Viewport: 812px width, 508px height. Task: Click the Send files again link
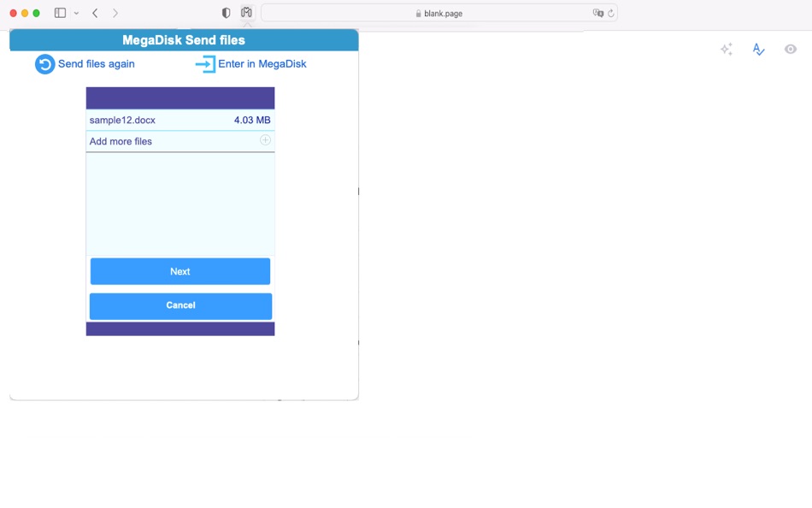(x=97, y=64)
